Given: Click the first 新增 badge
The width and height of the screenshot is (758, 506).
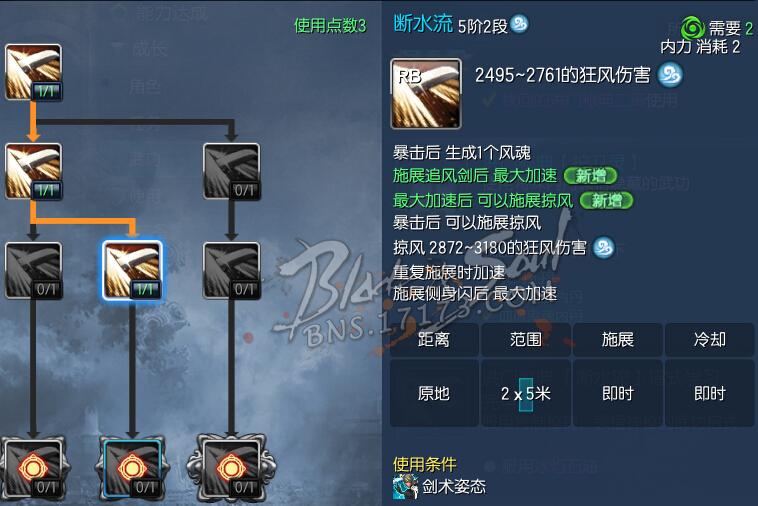Looking at the screenshot, I should pyautogui.click(x=590, y=176).
